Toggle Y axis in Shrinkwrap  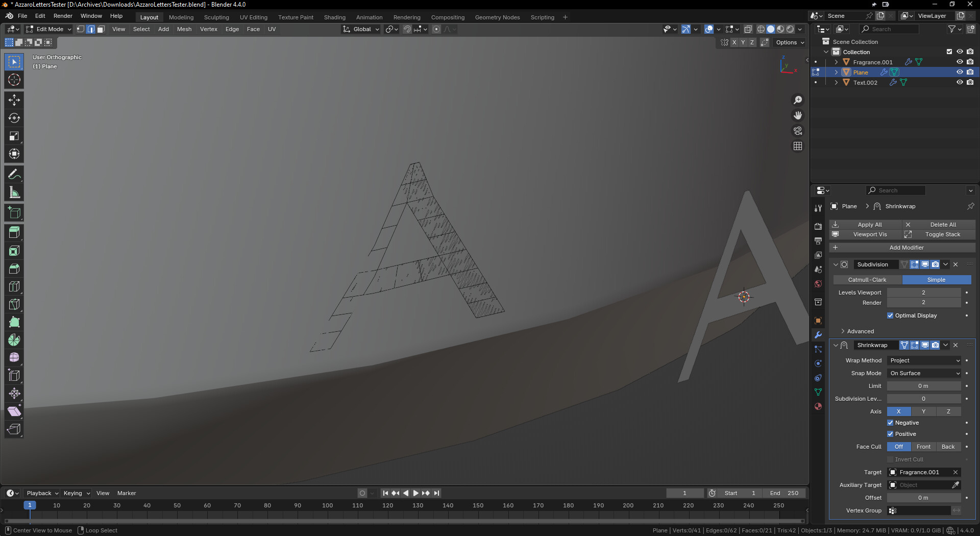tap(923, 411)
